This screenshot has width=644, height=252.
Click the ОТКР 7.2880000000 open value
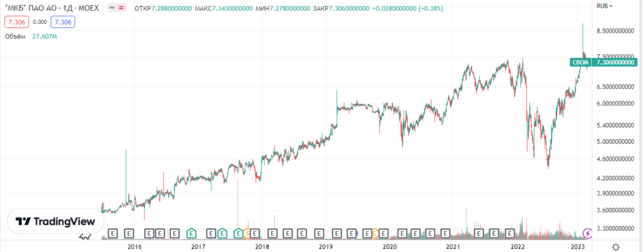163,8
